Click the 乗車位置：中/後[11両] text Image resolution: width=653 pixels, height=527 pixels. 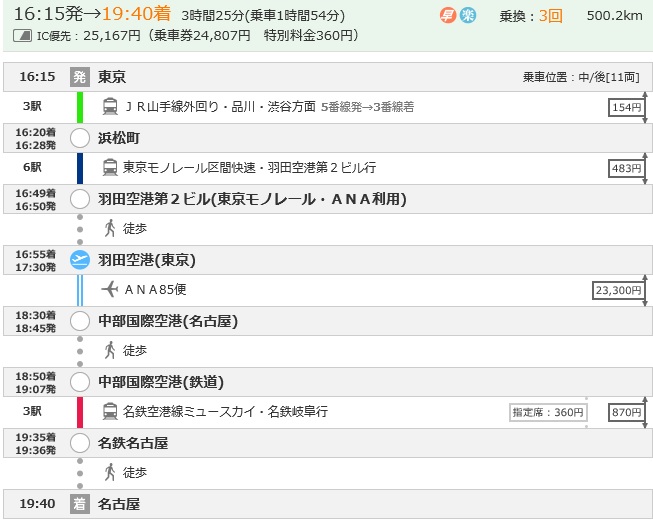[x=581, y=77]
